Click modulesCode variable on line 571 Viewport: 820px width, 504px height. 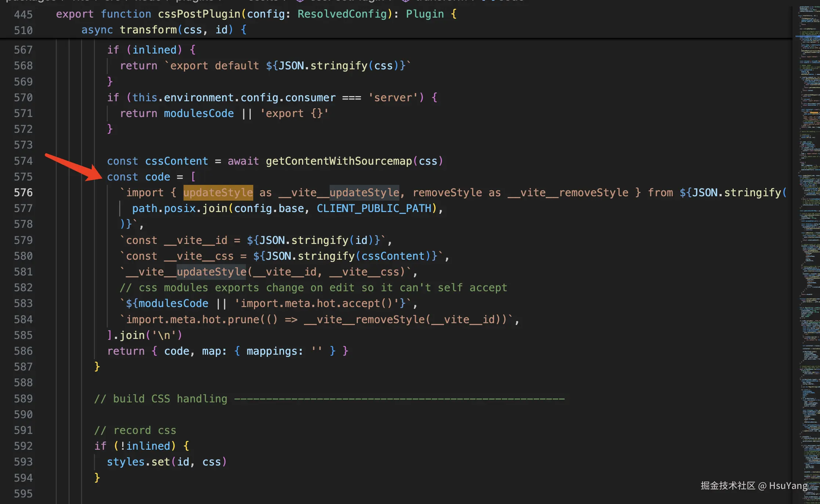199,113
